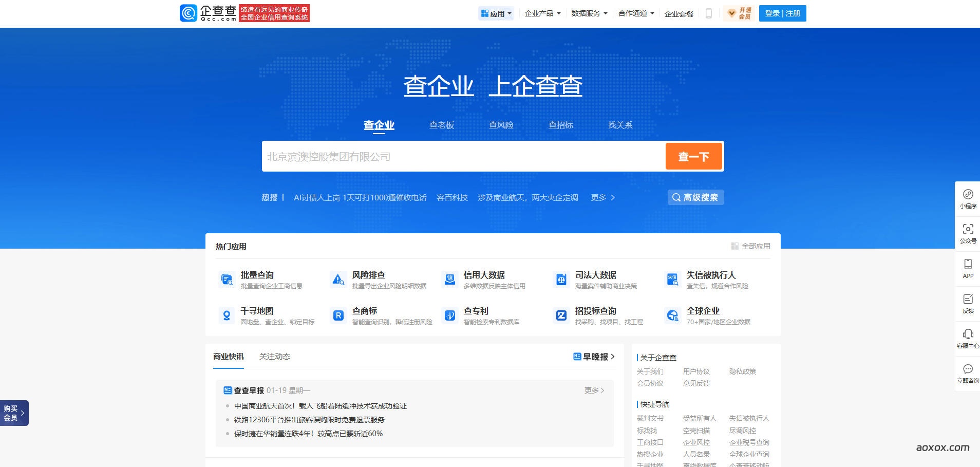Image resolution: width=980 pixels, height=467 pixels.
Task: Click the orange 查一下 search button
Action: [694, 156]
